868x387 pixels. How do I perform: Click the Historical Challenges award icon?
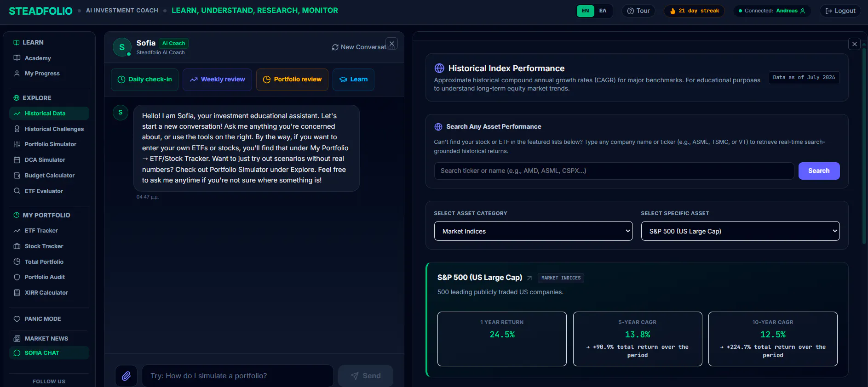[17, 129]
